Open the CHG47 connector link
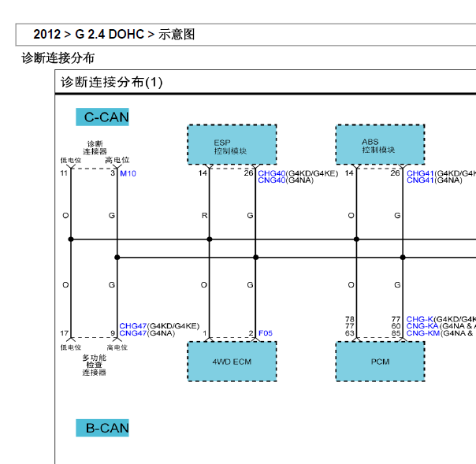476x464 pixels. click(133, 326)
